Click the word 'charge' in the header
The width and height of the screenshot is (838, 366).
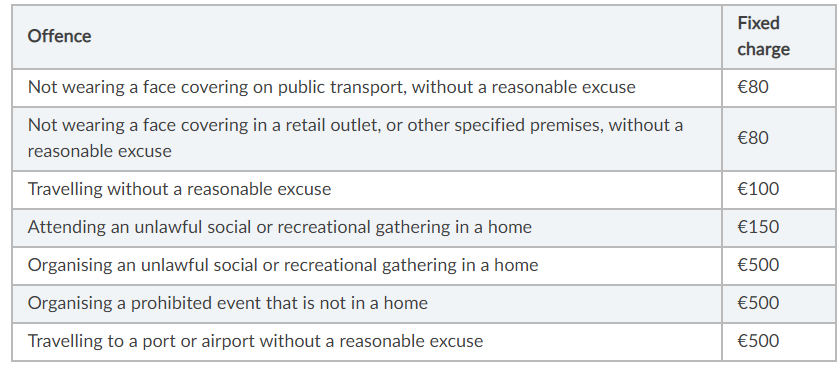click(763, 49)
